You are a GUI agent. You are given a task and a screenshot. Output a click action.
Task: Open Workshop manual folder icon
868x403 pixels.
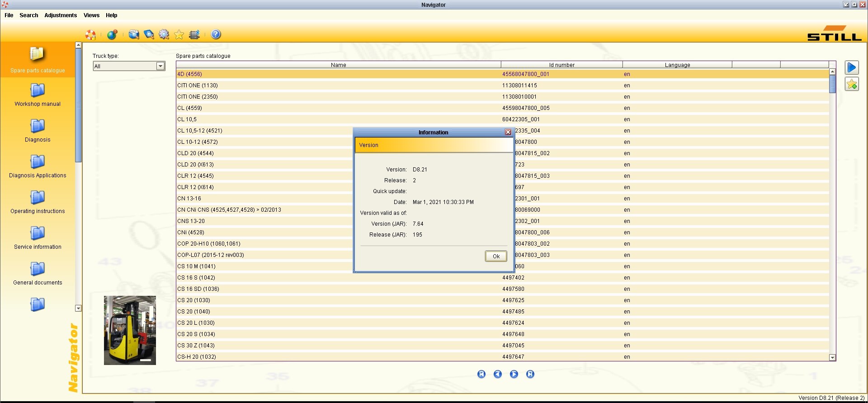38,90
